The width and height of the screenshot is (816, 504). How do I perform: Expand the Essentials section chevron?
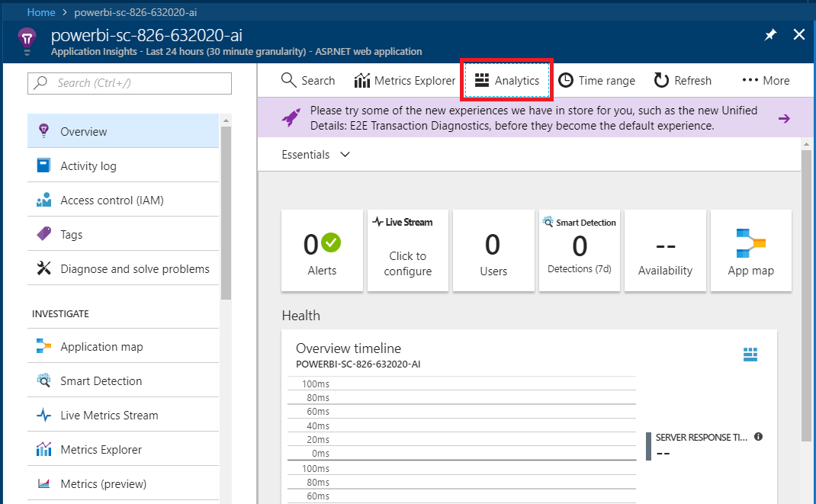[x=345, y=155]
